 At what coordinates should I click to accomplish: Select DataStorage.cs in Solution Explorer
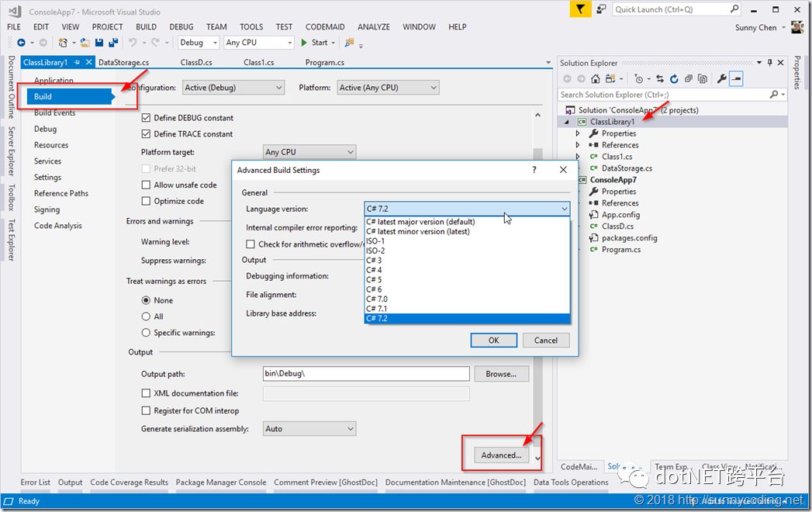pyautogui.click(x=627, y=168)
